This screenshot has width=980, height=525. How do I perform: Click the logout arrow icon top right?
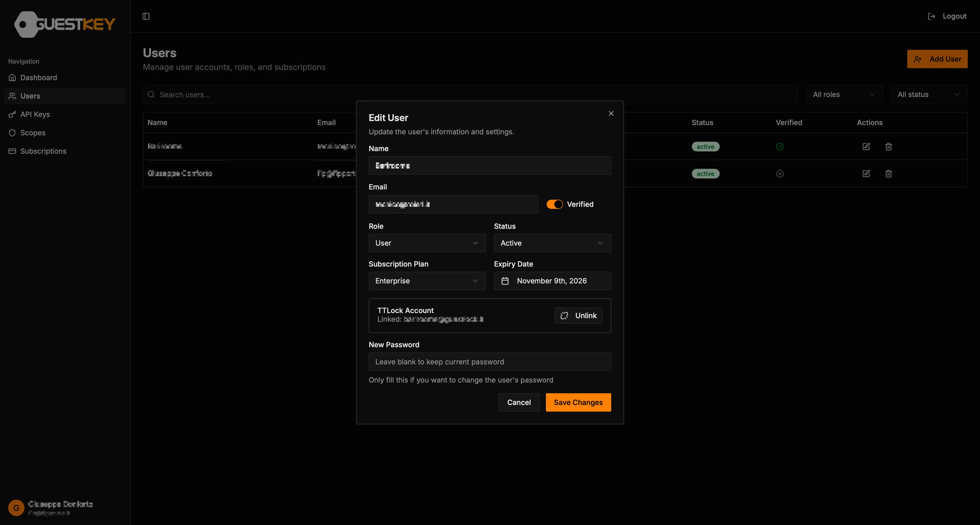pyautogui.click(x=932, y=16)
